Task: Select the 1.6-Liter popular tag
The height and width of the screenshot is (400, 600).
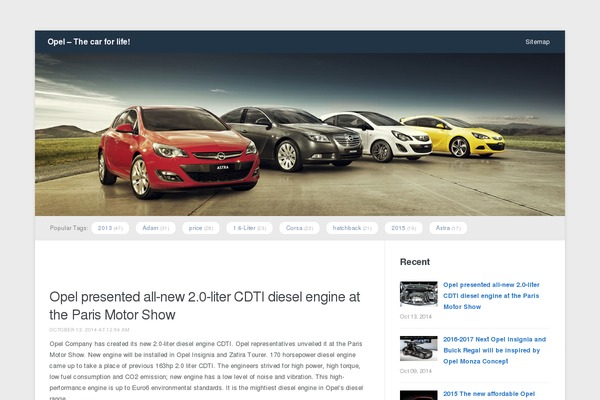Action: (x=249, y=228)
